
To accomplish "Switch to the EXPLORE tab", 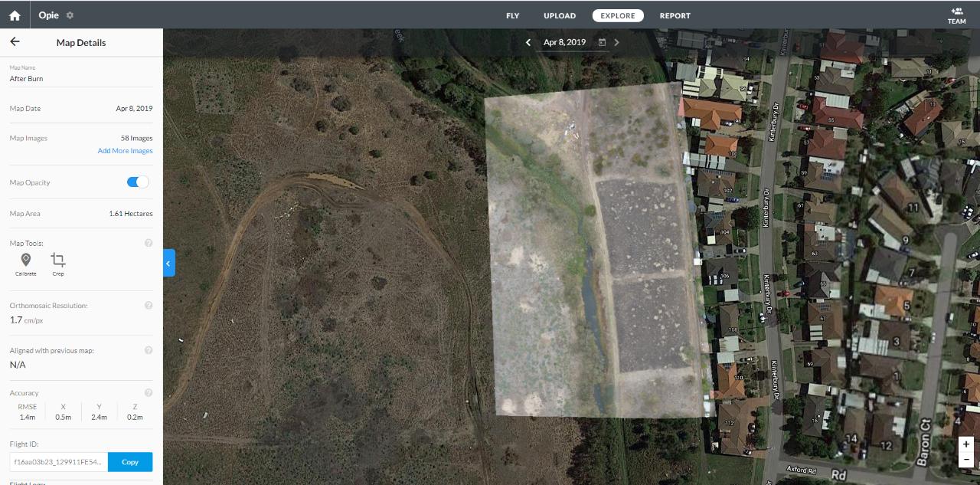I will pos(618,15).
